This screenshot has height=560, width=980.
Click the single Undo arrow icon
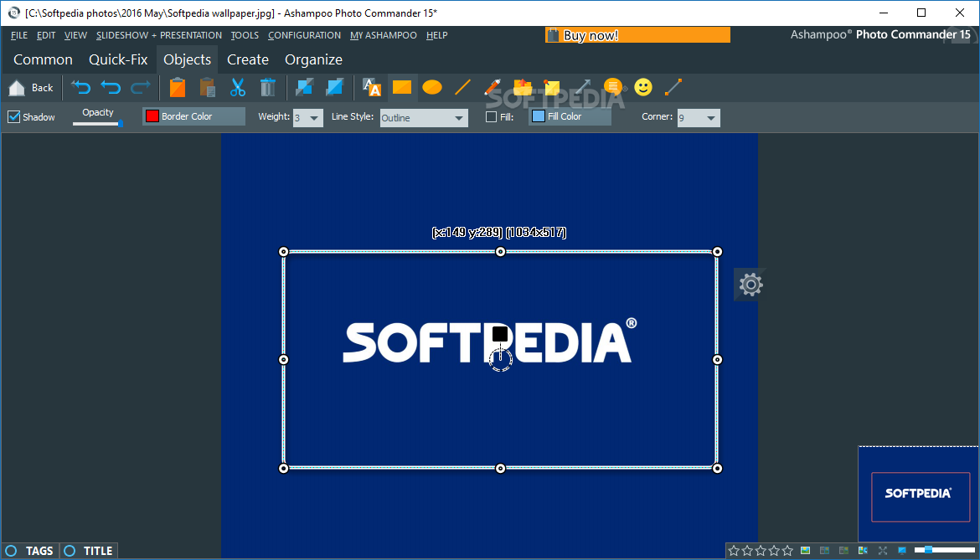(x=111, y=87)
